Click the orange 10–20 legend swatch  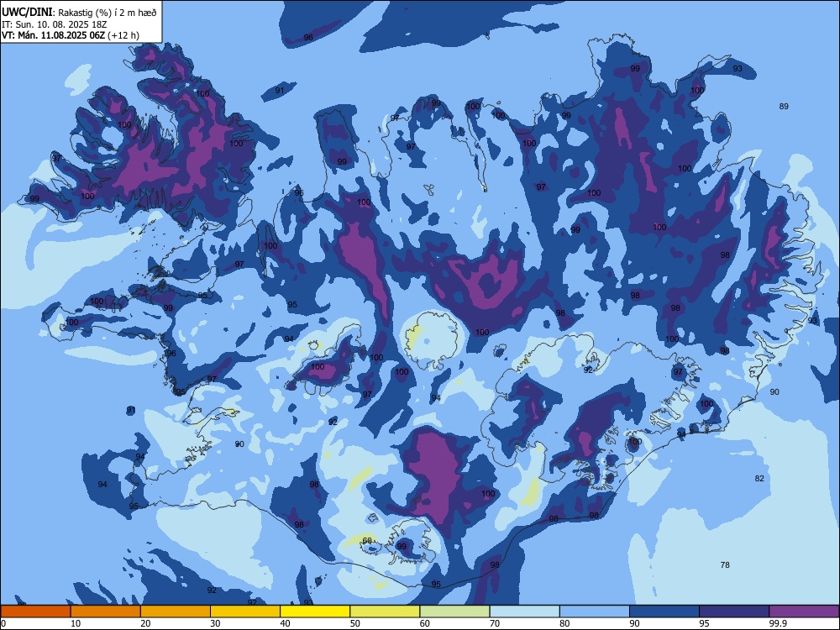[106, 612]
